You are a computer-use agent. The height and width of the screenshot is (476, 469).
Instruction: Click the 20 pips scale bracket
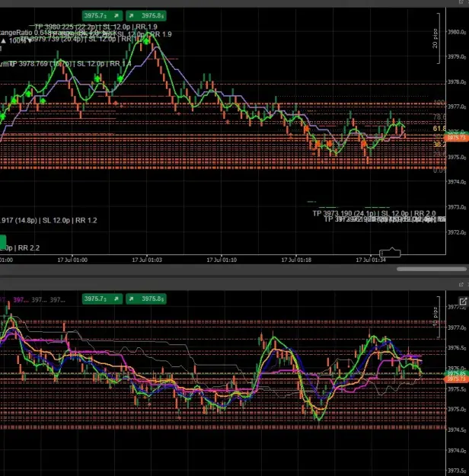436,39
